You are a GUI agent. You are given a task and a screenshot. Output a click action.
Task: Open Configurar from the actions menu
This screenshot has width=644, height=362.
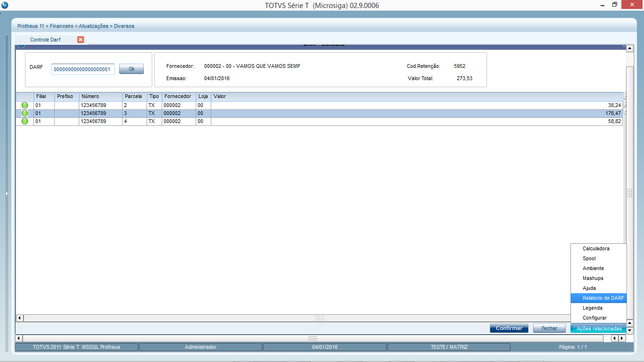[x=598, y=318]
